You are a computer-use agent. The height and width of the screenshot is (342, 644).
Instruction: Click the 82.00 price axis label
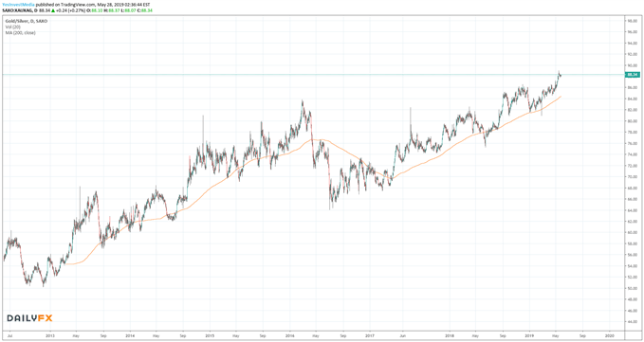[632, 110]
